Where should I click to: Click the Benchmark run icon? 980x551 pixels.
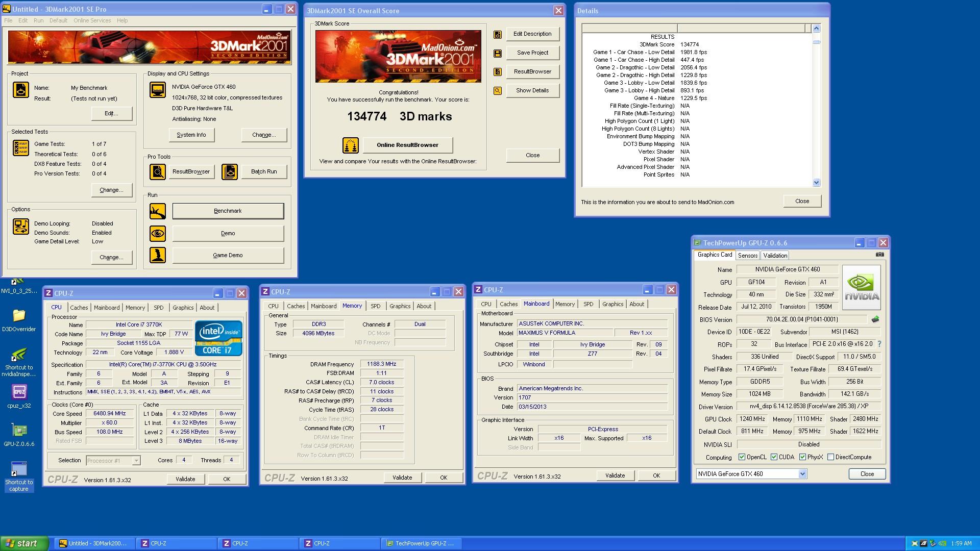157,211
